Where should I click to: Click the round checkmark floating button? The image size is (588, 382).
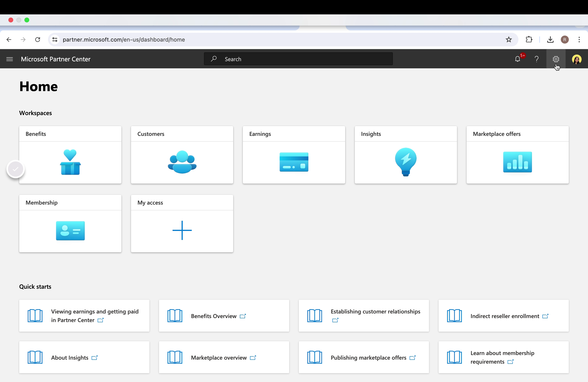[x=16, y=169]
